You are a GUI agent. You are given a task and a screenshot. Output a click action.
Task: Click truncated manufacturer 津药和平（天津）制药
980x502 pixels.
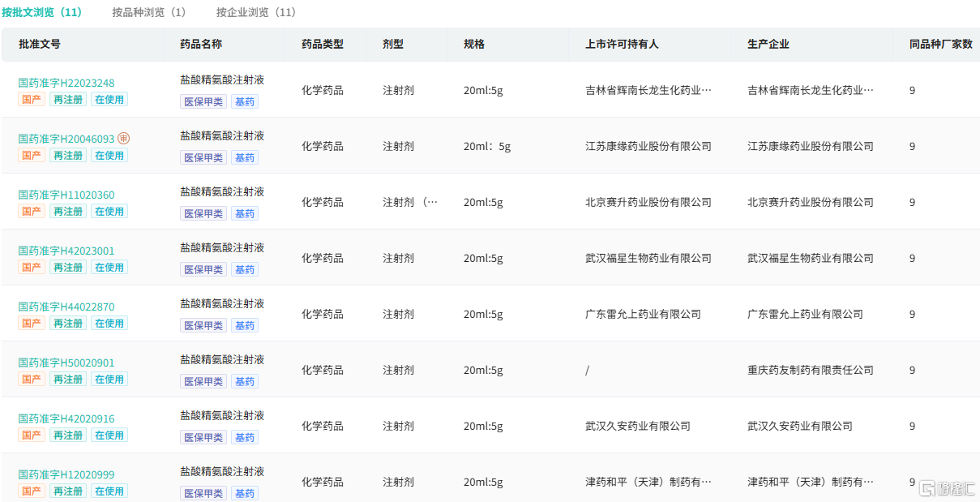pos(811,483)
